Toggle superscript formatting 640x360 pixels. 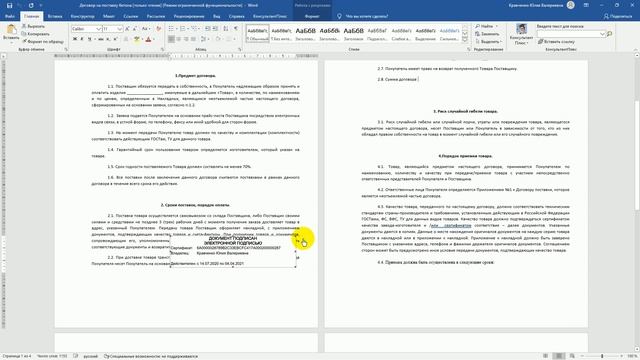pyautogui.click(x=115, y=39)
